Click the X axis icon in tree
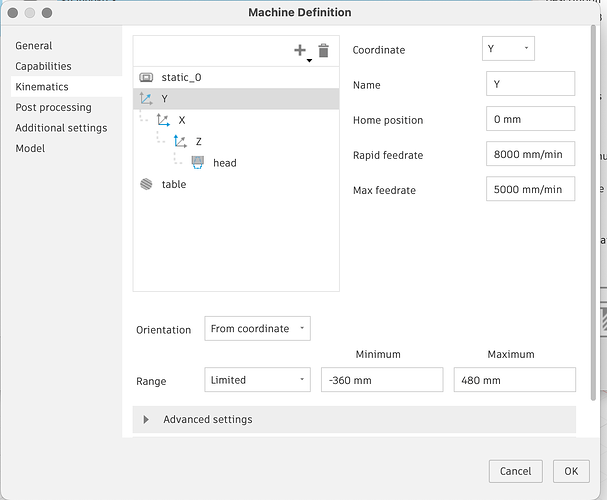 pyautogui.click(x=163, y=120)
